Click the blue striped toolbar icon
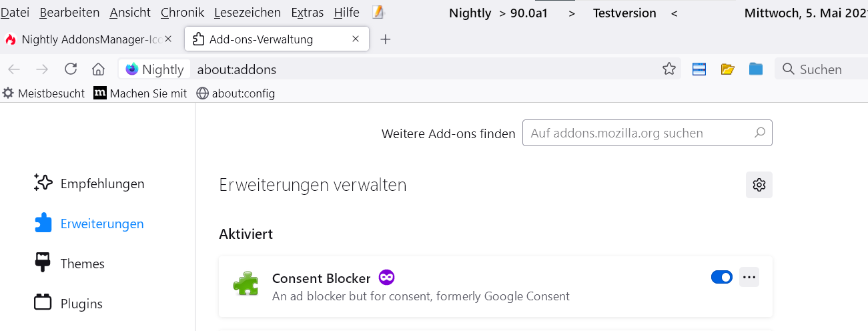 pos(699,69)
